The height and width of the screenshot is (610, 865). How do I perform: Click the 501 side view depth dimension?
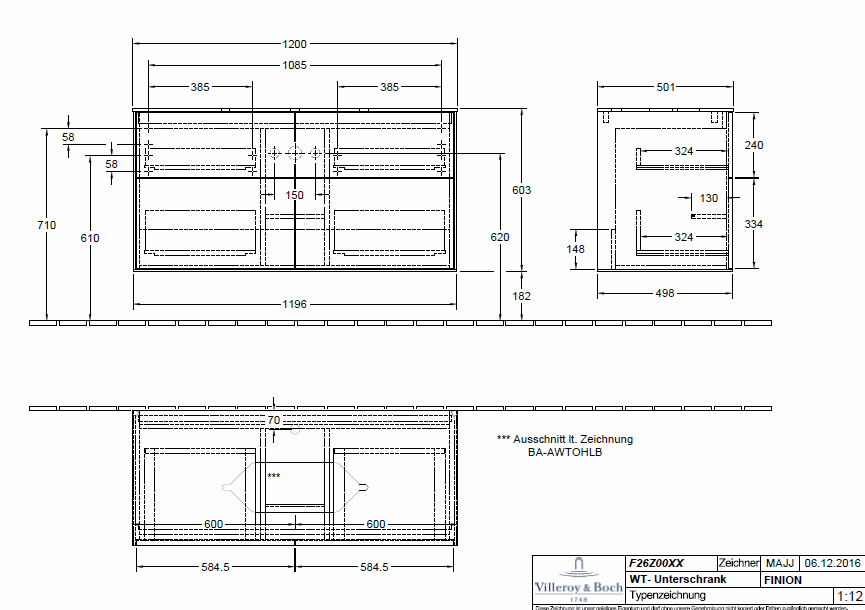[x=665, y=87]
